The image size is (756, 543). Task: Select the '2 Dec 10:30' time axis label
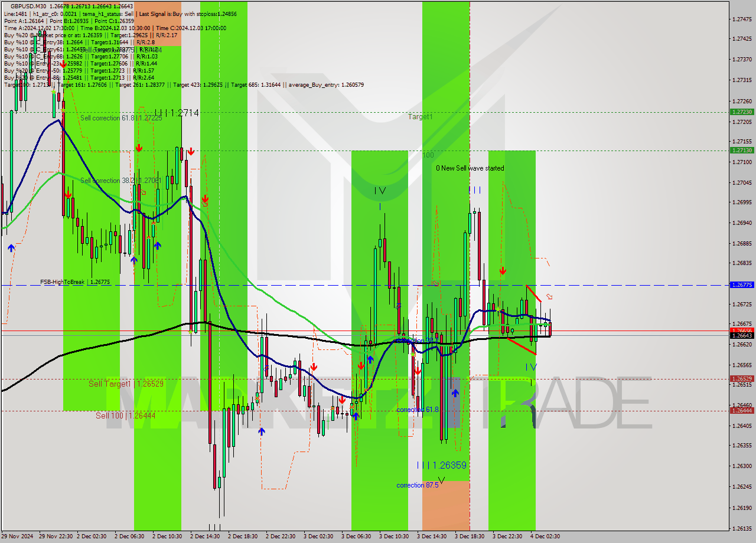pos(167,537)
